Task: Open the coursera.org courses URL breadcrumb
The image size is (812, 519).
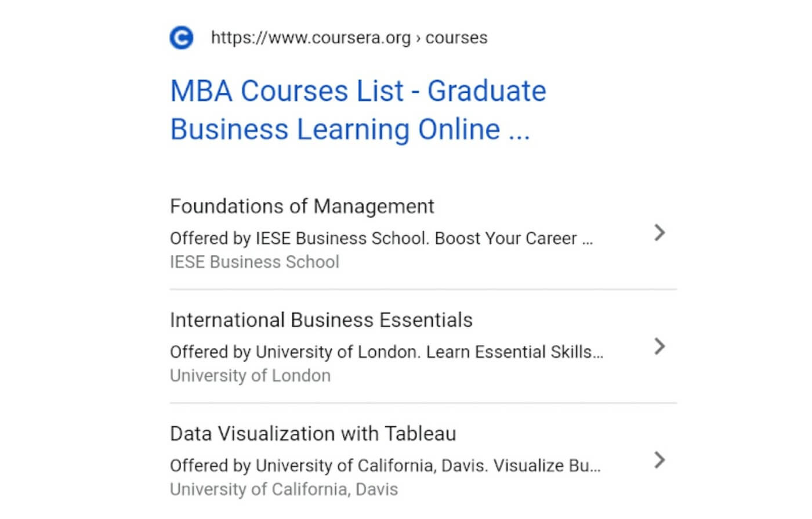Action: 349,38
